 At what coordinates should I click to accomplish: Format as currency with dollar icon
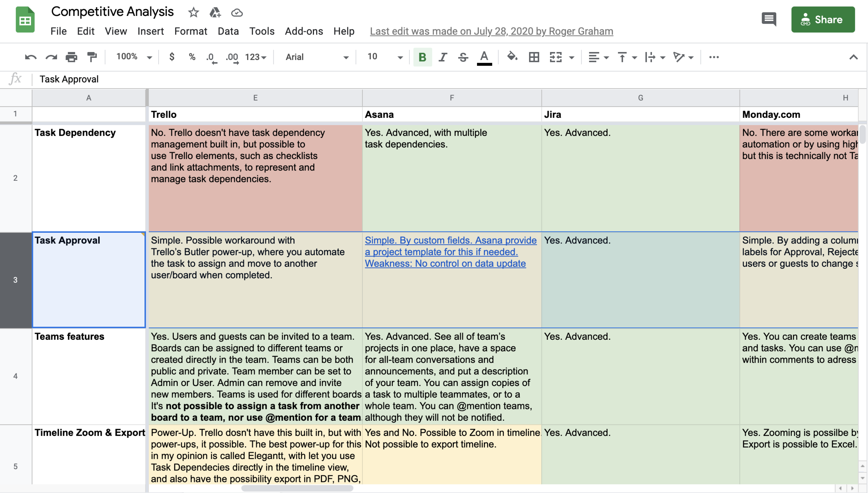point(172,57)
